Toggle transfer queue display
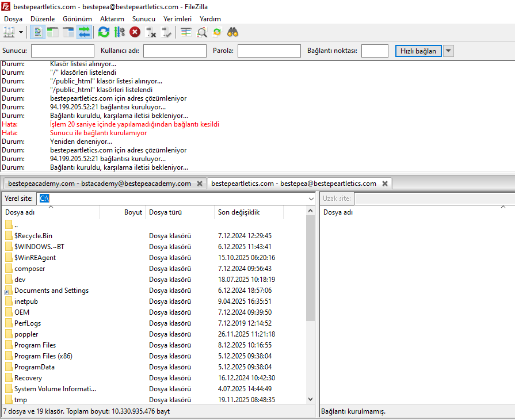The height and width of the screenshot is (420, 515). (x=84, y=32)
